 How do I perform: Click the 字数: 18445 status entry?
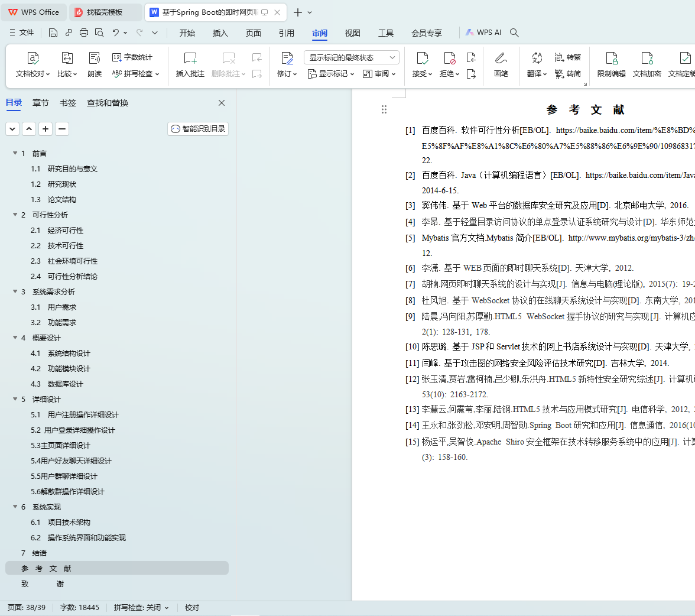[80, 608]
